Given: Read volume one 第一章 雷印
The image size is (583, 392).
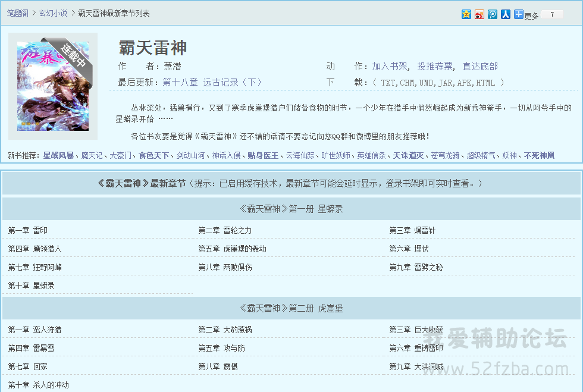Looking at the screenshot, I should pyautogui.click(x=28, y=230).
